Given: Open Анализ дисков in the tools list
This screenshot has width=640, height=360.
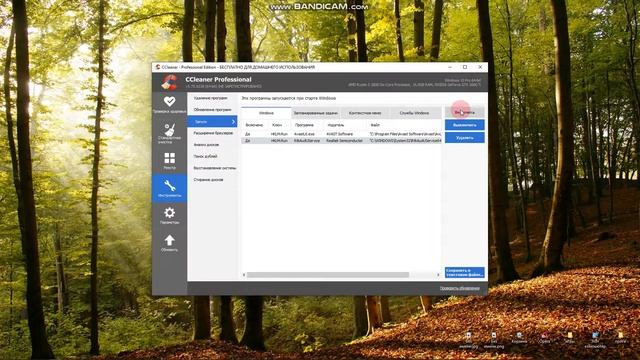Looking at the screenshot, I should 206,145.
